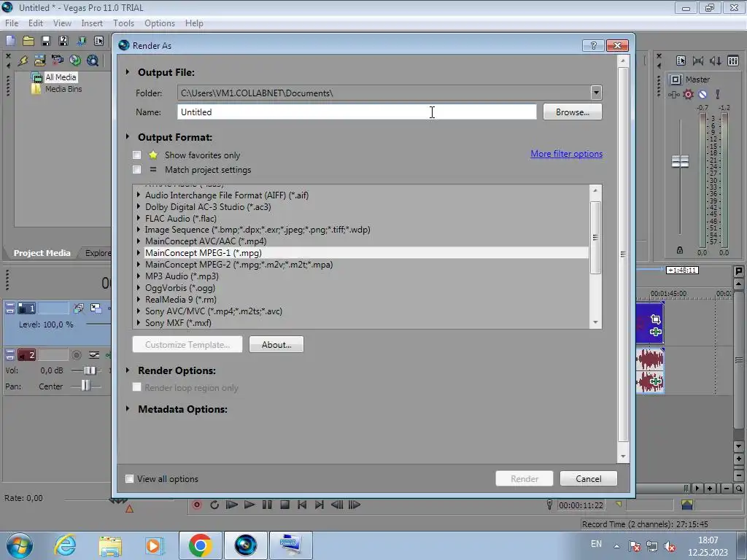The image size is (747, 560).
Task: Toggle the track 2 Arm for Record button
Action: click(x=76, y=355)
